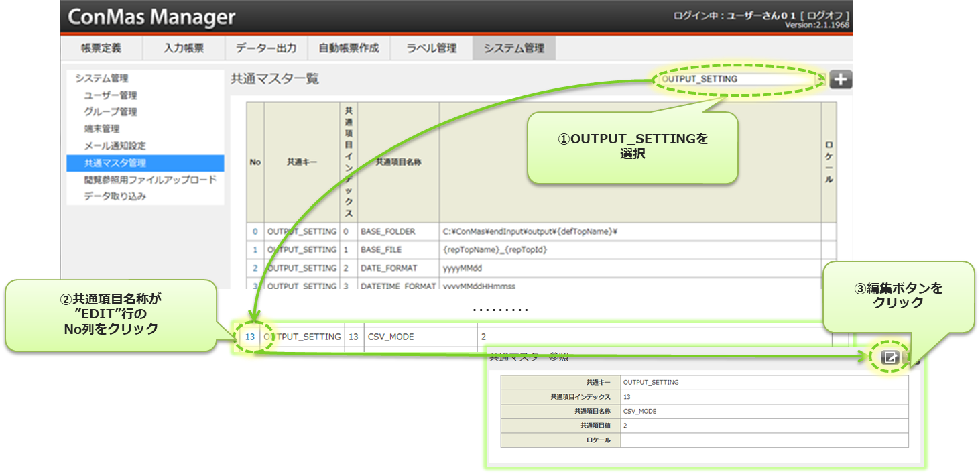The height and width of the screenshot is (474, 980).
Task: Click No link 2 for DATE_FORMAT row
Action: coord(255,268)
